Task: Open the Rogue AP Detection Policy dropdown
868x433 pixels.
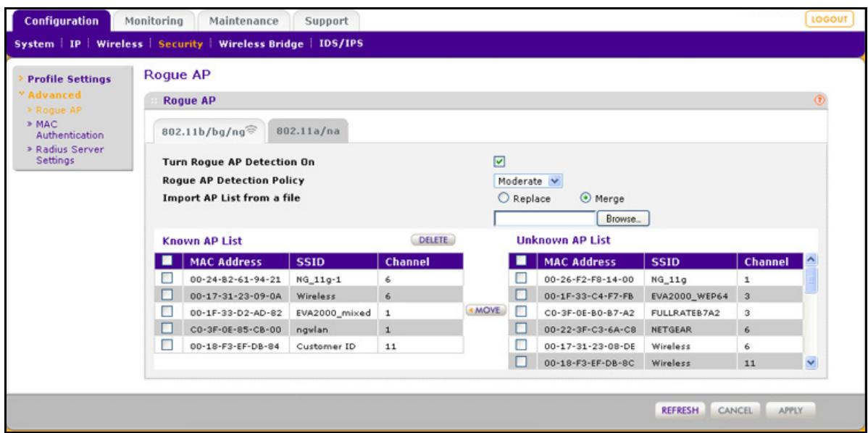Action: pyautogui.click(x=527, y=180)
